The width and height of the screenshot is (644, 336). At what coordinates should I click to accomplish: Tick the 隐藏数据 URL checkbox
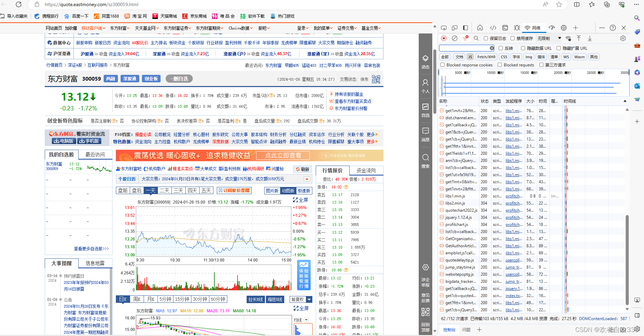coord(523,48)
